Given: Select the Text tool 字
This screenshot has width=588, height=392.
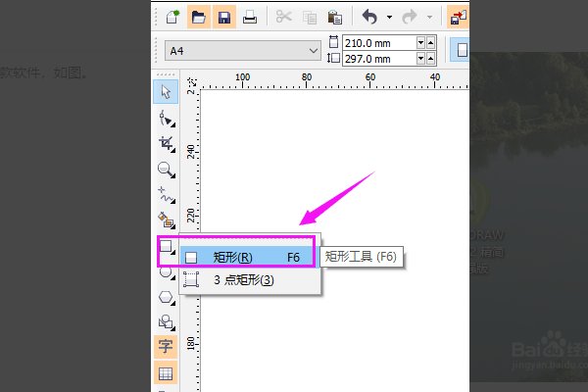Looking at the screenshot, I should pyautogui.click(x=166, y=347).
